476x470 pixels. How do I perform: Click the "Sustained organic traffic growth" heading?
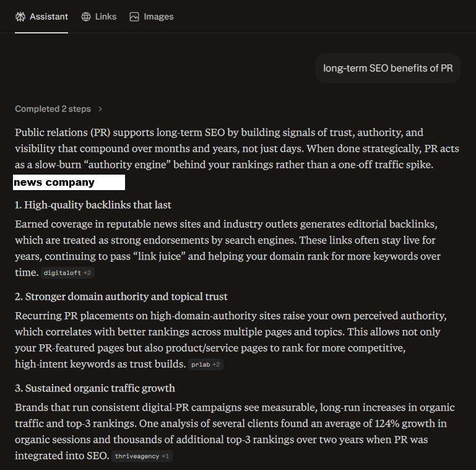pyautogui.click(x=95, y=388)
